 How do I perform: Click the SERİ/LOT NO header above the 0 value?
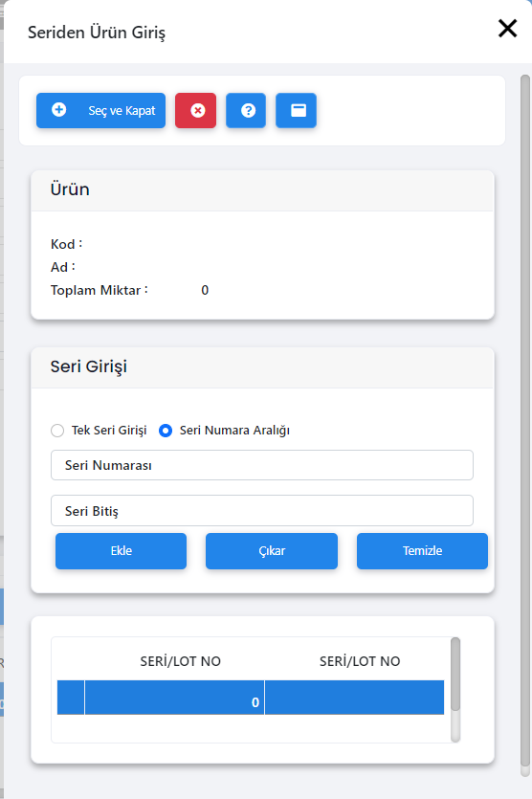[181, 661]
